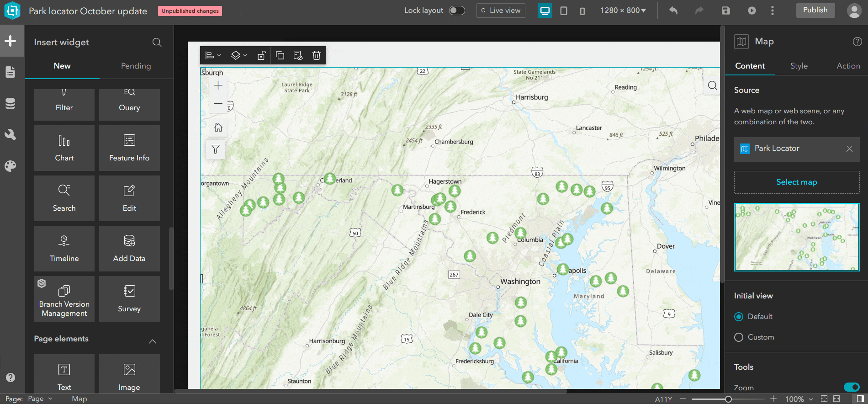Open the 100% zoom level dropdown
868x404 pixels.
pyautogui.click(x=799, y=399)
